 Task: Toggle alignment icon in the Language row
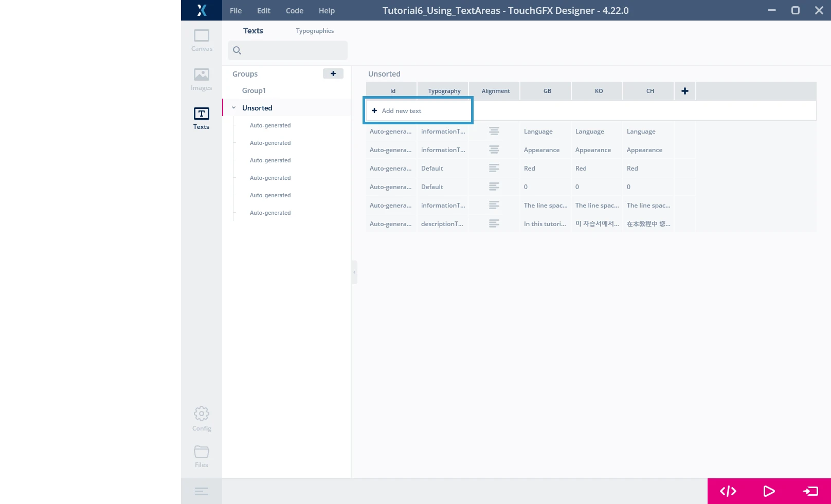pyautogui.click(x=494, y=132)
